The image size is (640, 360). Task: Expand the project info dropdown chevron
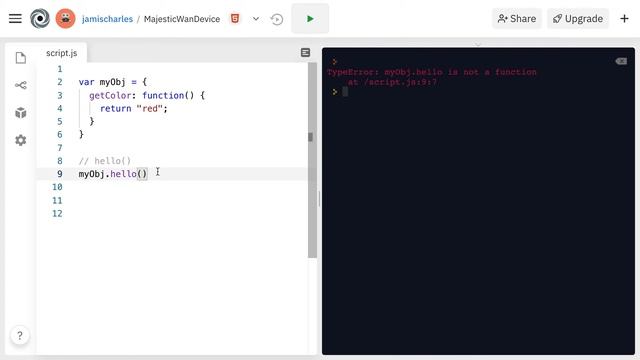point(256,19)
